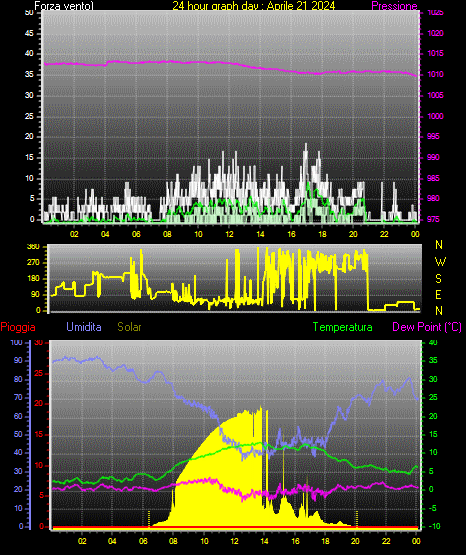Click the green '-10' temperature axis value
Image resolution: width=466 pixels, height=555 pixels.
[434, 526]
